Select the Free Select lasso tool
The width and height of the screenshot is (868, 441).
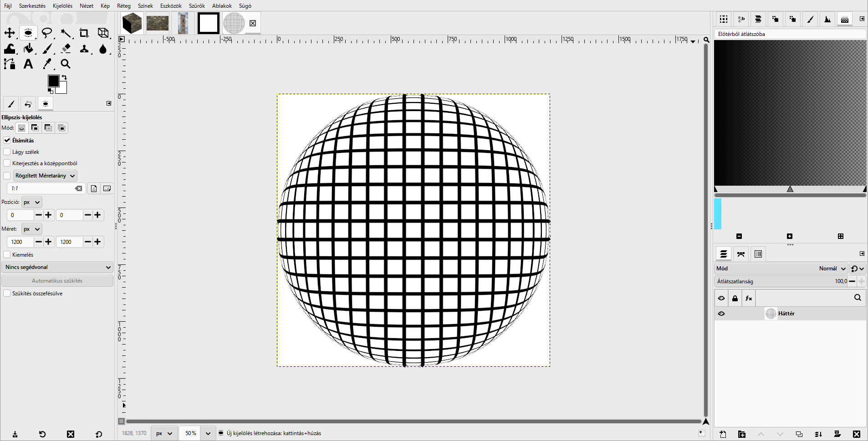47,33
